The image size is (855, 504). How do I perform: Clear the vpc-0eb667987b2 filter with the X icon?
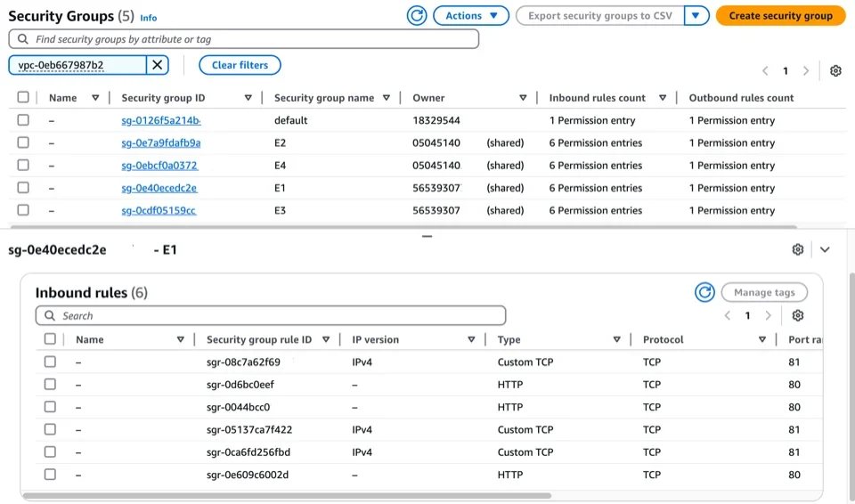(x=158, y=65)
